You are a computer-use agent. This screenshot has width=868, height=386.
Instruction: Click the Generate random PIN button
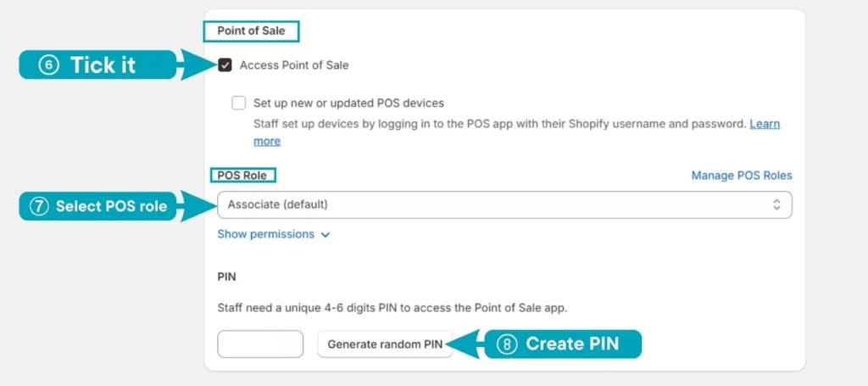click(x=385, y=344)
